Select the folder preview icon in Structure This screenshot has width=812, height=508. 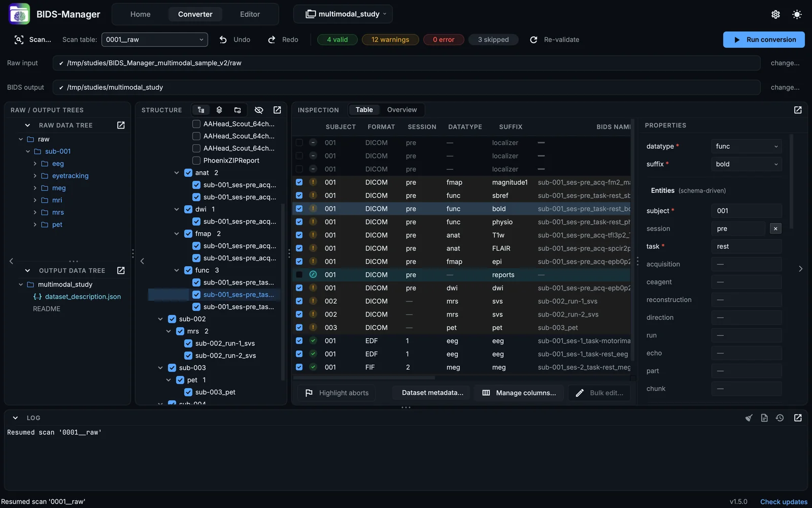pyautogui.click(x=238, y=110)
